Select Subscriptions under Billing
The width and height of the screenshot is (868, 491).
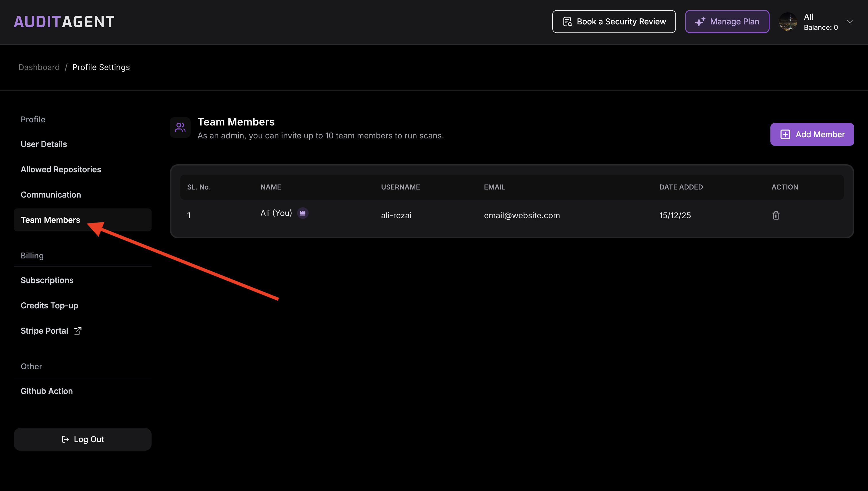point(47,280)
